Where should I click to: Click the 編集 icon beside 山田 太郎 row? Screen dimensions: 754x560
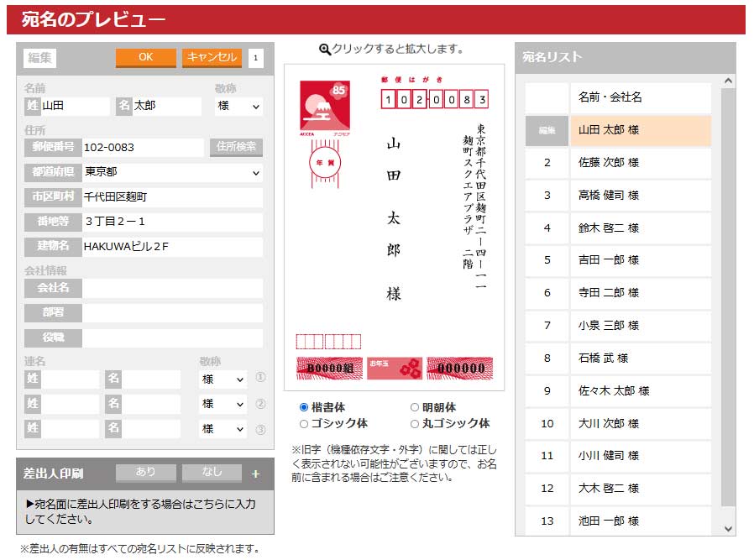click(547, 130)
